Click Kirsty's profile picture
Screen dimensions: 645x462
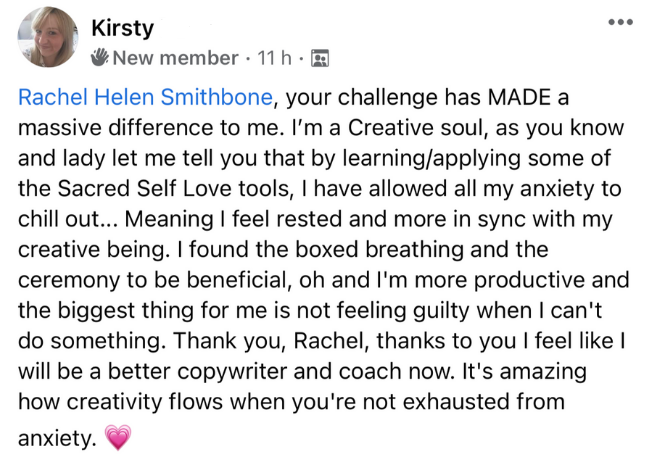(x=47, y=38)
